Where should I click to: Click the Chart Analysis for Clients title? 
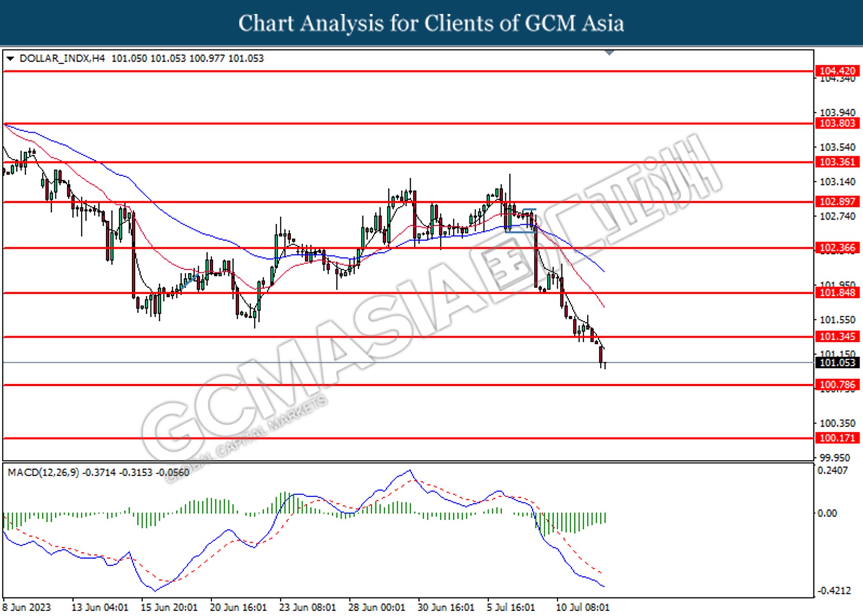tap(431, 23)
